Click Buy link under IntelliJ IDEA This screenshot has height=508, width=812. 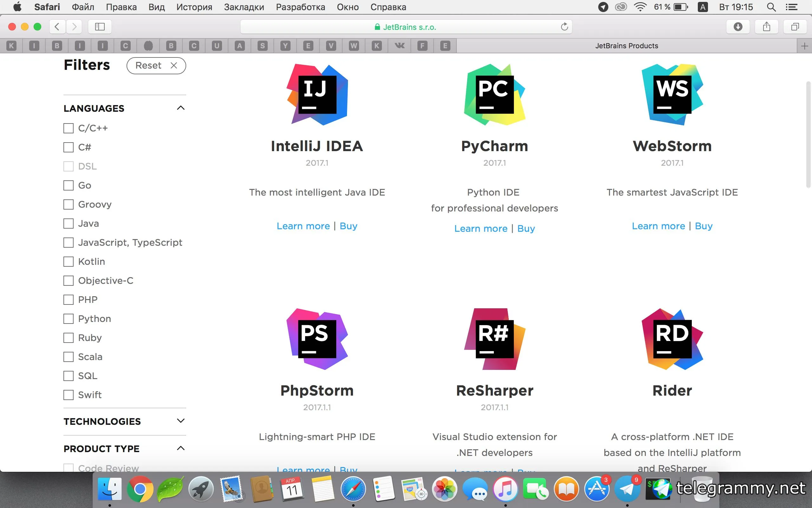pos(348,226)
